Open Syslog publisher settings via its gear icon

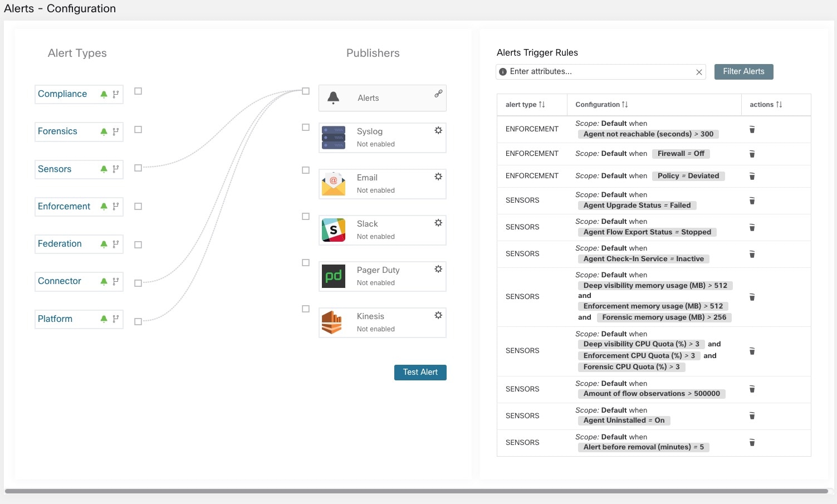[x=438, y=130]
